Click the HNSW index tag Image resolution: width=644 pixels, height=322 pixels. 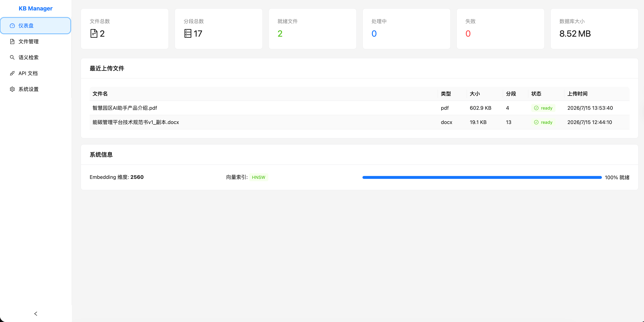point(259,177)
